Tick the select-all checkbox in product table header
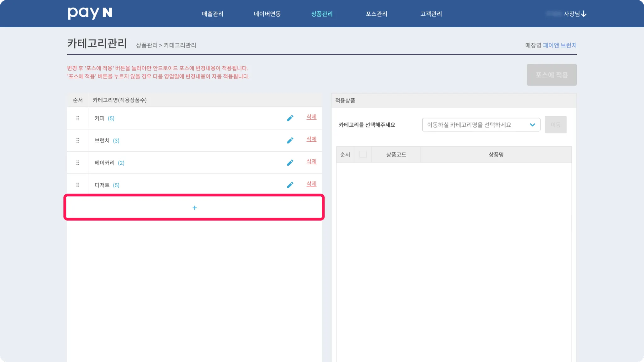644x362 pixels. click(x=363, y=154)
